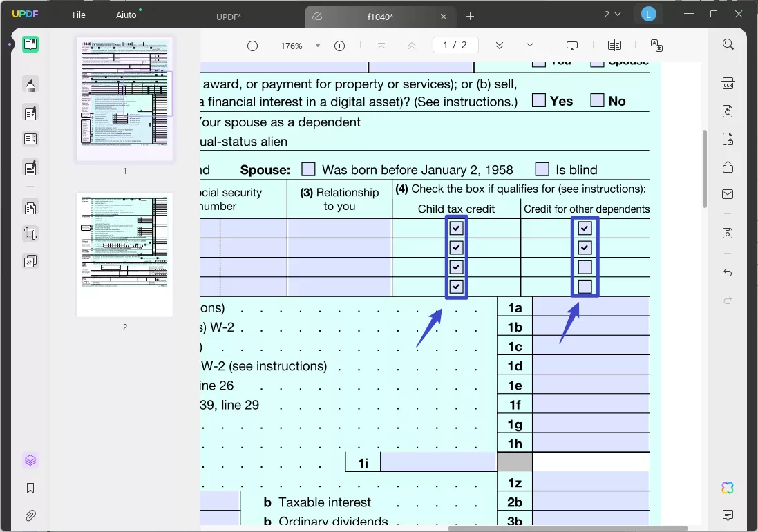Open the page layout tool in sidebar
758x532 pixels.
point(30,139)
